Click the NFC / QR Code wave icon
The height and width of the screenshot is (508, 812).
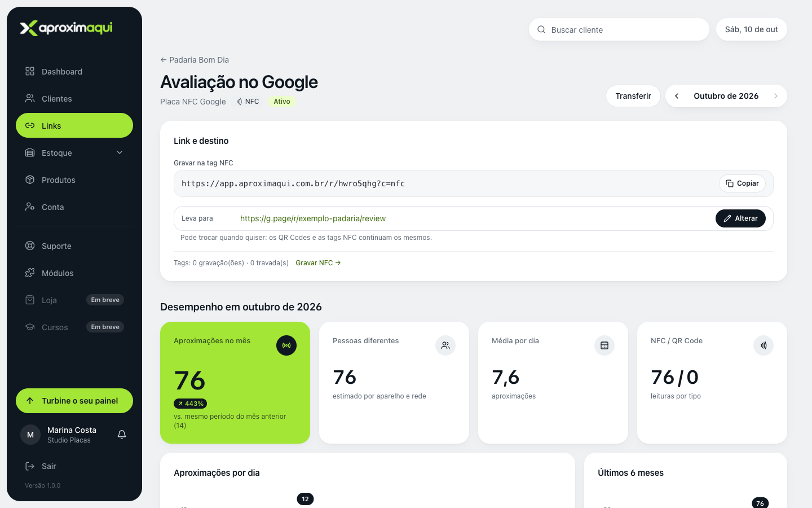[x=764, y=345]
